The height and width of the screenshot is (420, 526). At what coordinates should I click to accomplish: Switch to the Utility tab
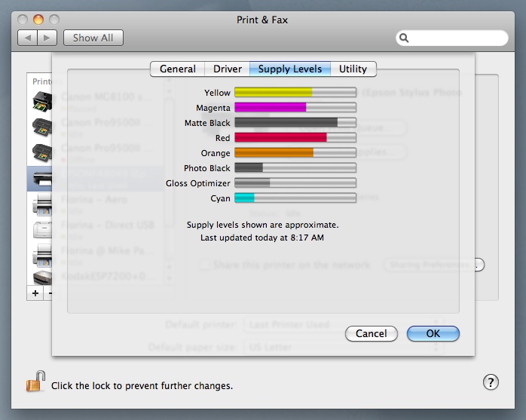353,69
